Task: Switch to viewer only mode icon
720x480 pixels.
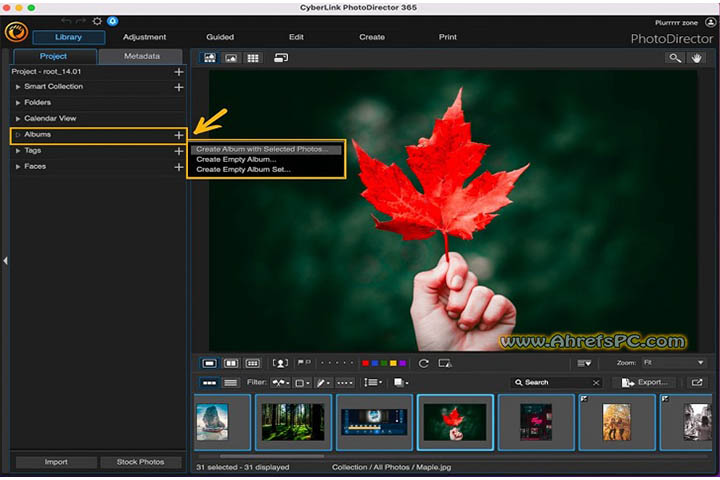Action: point(231,58)
